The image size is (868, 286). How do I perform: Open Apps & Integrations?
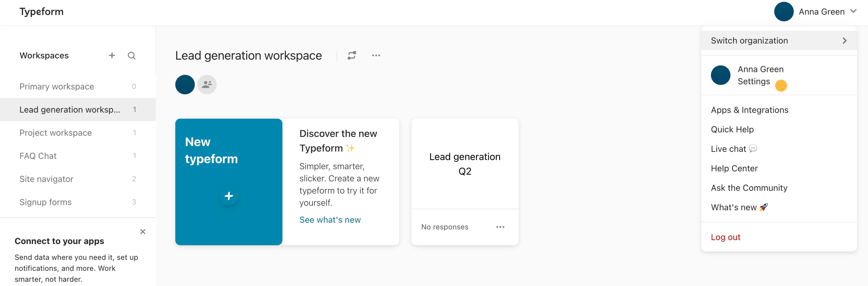[x=749, y=110]
